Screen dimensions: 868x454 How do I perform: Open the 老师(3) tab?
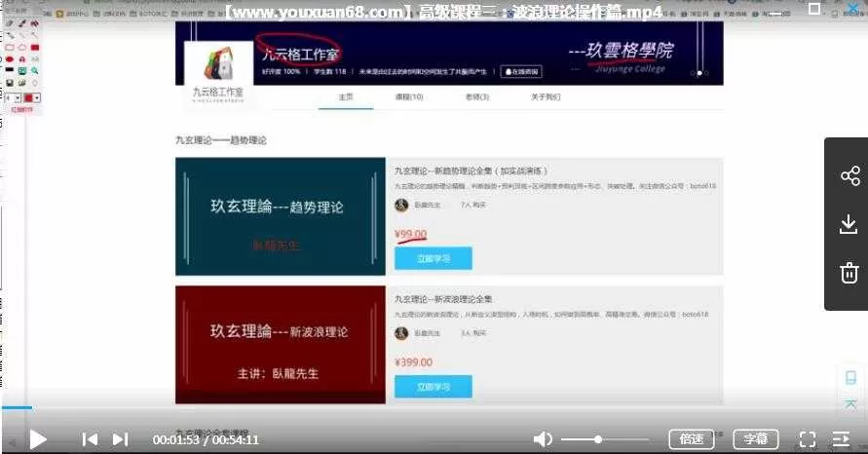pos(476,97)
